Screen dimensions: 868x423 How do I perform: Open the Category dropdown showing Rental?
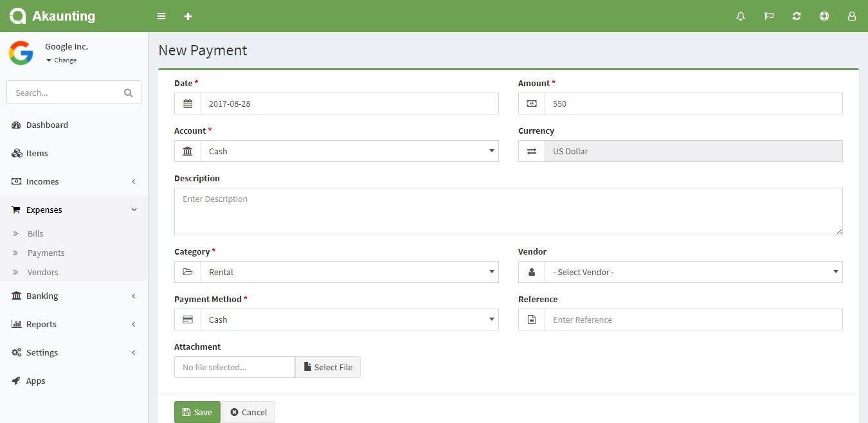tap(350, 272)
